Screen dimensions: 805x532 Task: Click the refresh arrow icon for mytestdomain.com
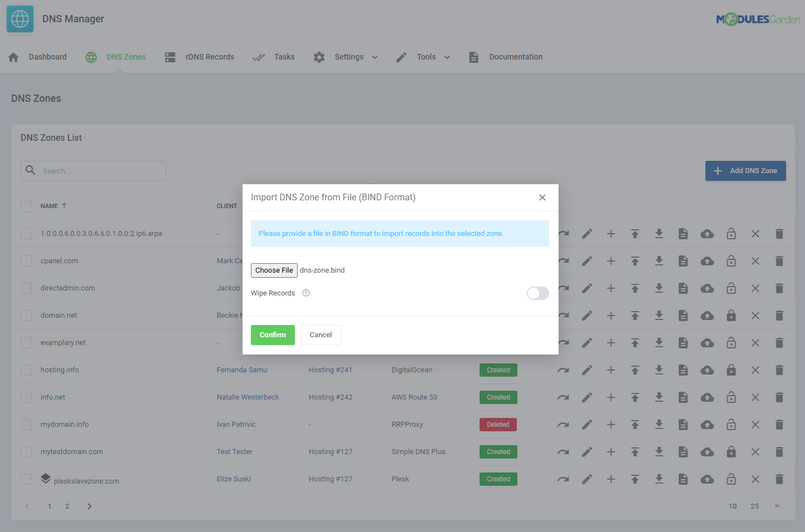(x=563, y=451)
